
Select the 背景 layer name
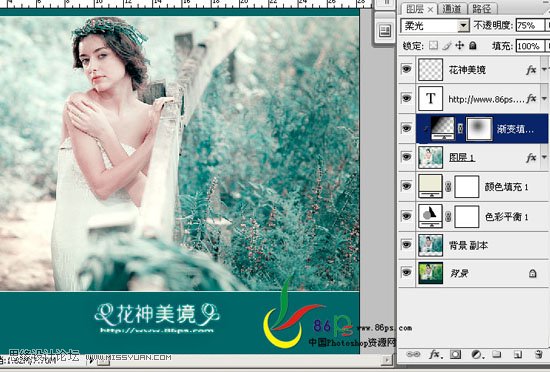click(x=459, y=273)
